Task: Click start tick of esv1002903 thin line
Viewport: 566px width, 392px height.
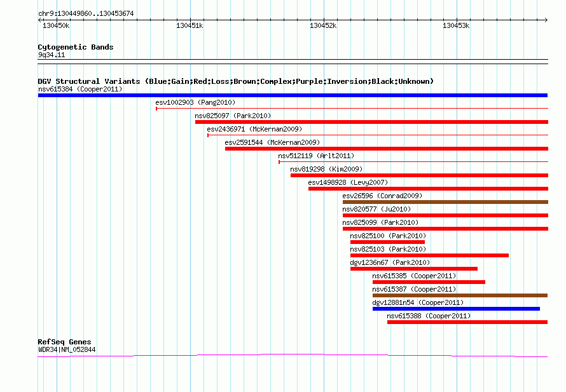Action: click(x=156, y=109)
